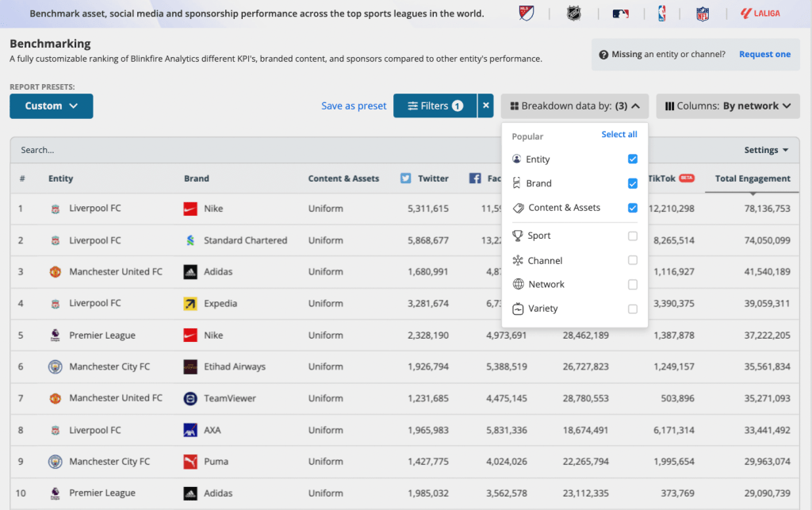Open the Columns By network dropdown

click(726, 105)
